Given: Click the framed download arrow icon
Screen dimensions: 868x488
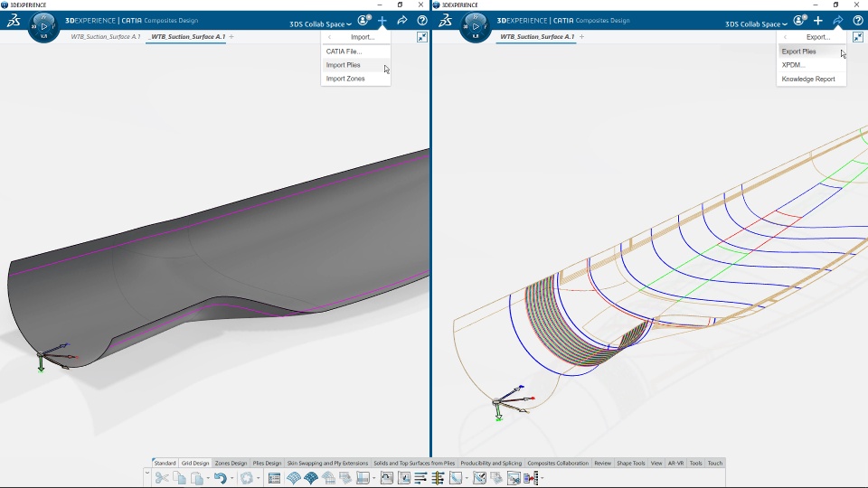Looking at the screenshot, I should pos(404,477).
